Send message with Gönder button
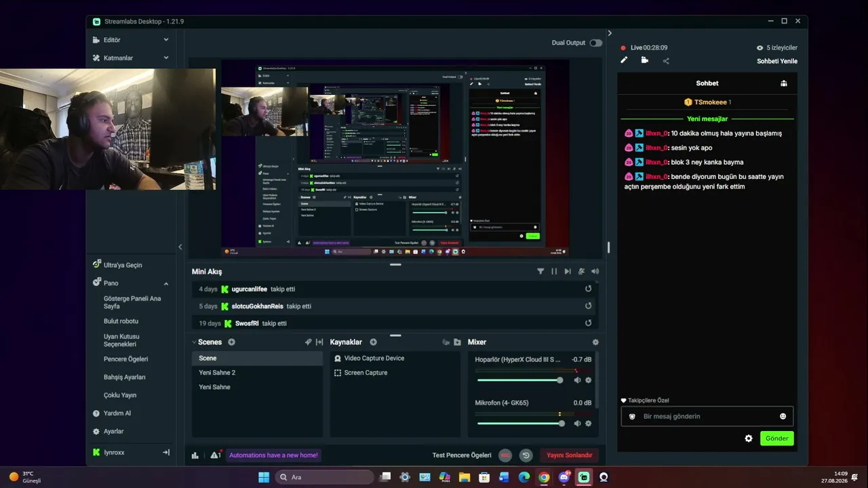This screenshot has height=488, width=868. click(777, 439)
